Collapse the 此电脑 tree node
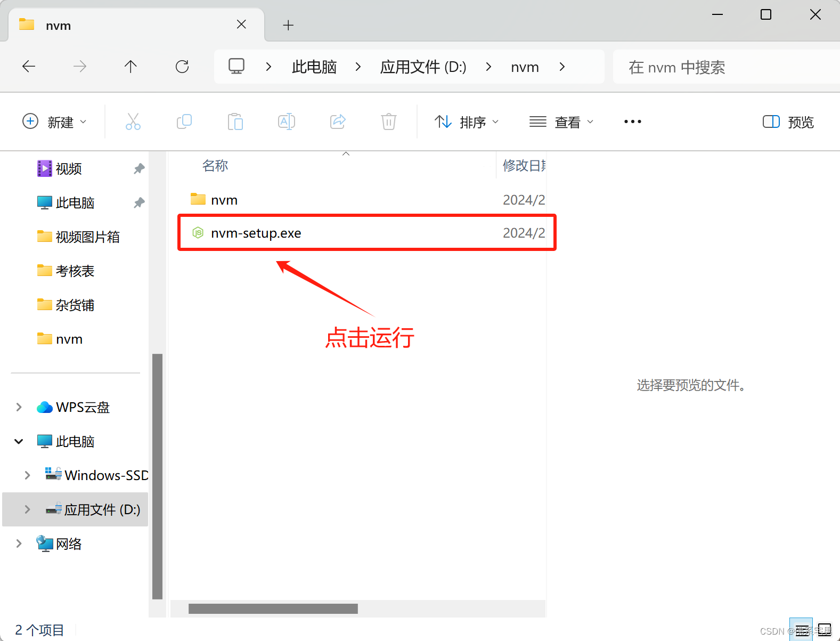Viewport: 840px width, 641px height. tap(19, 441)
